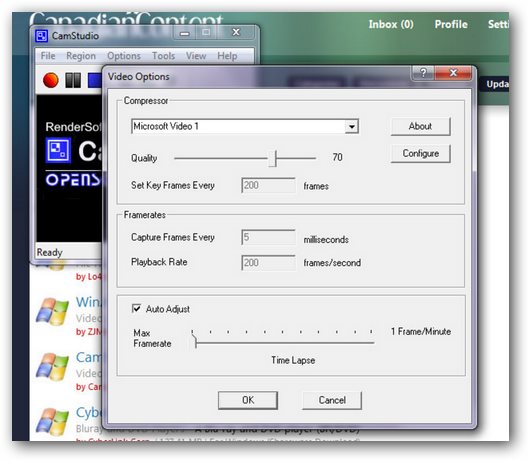
Task: Maximize the CamStudio window
Action: pyautogui.click(x=206, y=33)
